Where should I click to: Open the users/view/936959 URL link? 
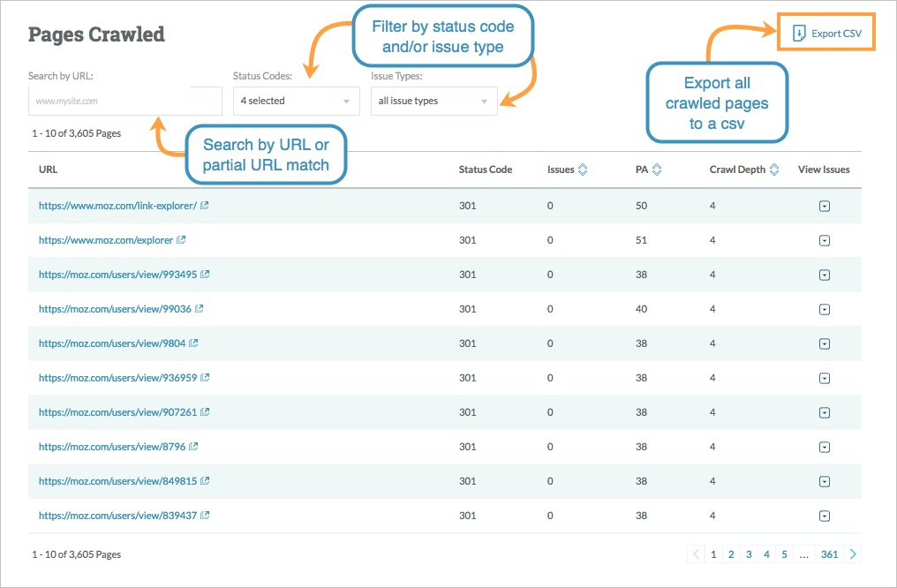[118, 378]
